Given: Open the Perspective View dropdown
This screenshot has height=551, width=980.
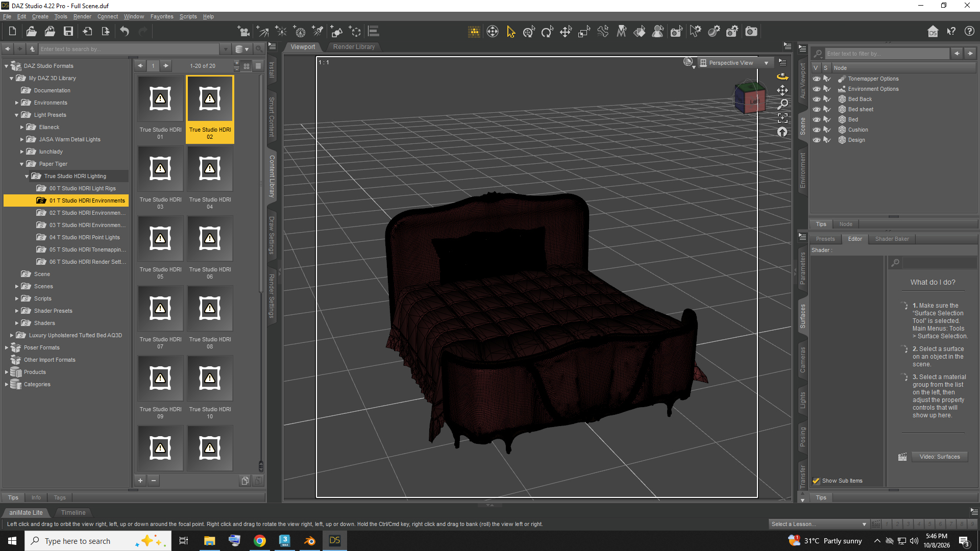Looking at the screenshot, I should pyautogui.click(x=734, y=63).
